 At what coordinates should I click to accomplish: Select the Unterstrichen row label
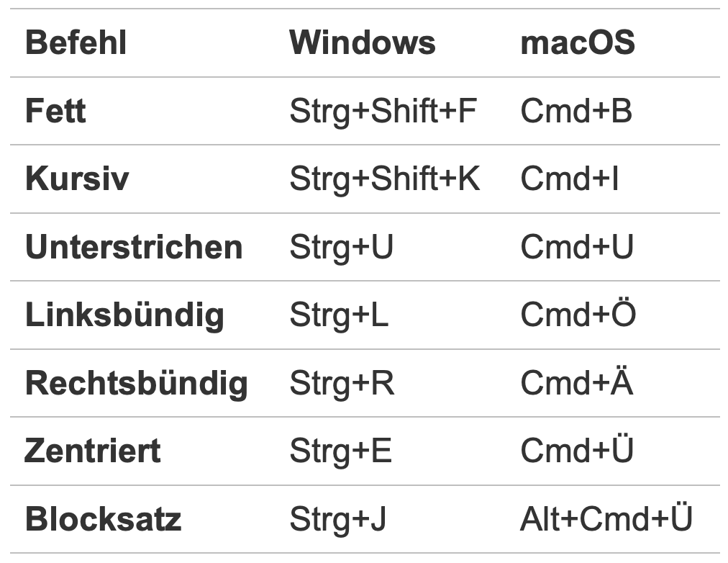[134, 248]
